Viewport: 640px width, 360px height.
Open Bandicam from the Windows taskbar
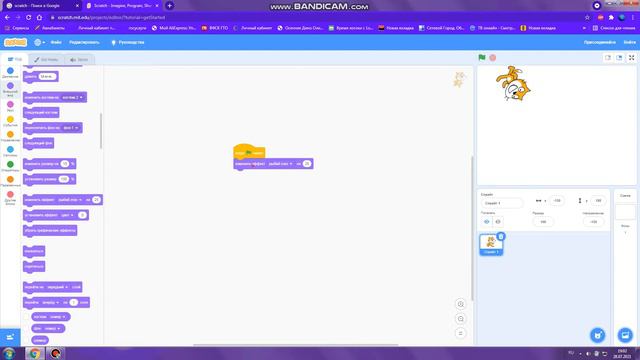[56, 353]
